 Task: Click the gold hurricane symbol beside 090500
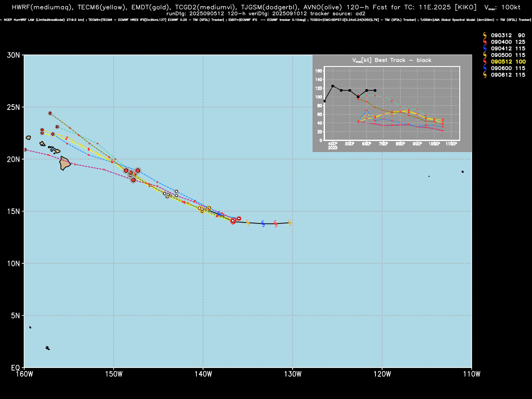coord(485,55)
